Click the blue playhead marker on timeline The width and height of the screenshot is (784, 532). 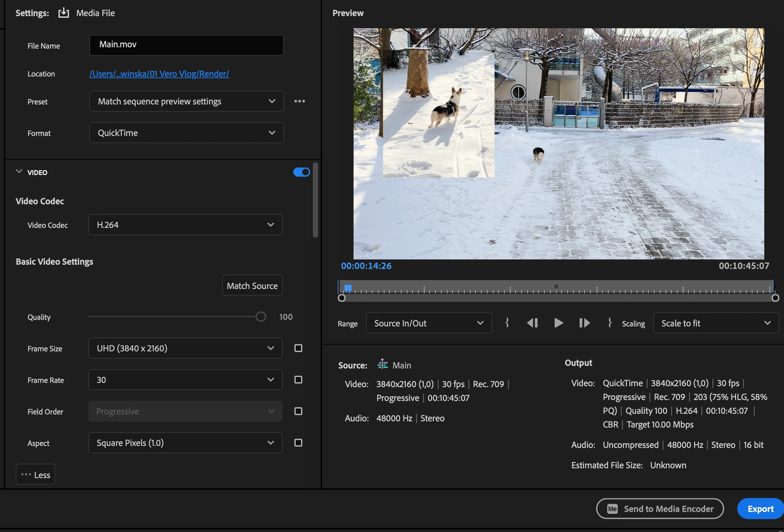pyautogui.click(x=348, y=288)
